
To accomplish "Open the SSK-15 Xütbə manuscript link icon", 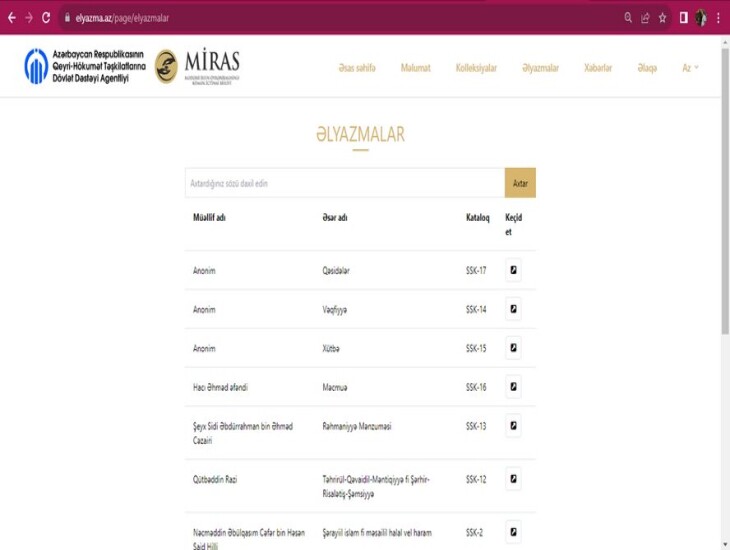I will pyautogui.click(x=513, y=348).
